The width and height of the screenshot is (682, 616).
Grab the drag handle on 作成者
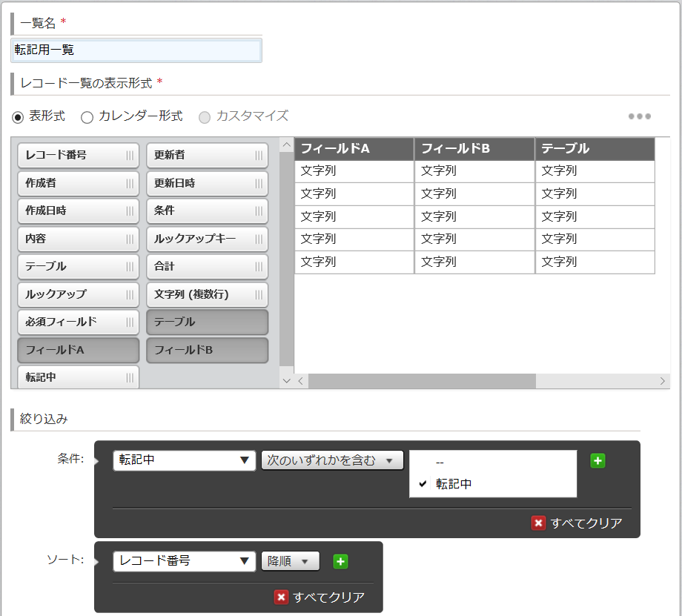pos(130,184)
